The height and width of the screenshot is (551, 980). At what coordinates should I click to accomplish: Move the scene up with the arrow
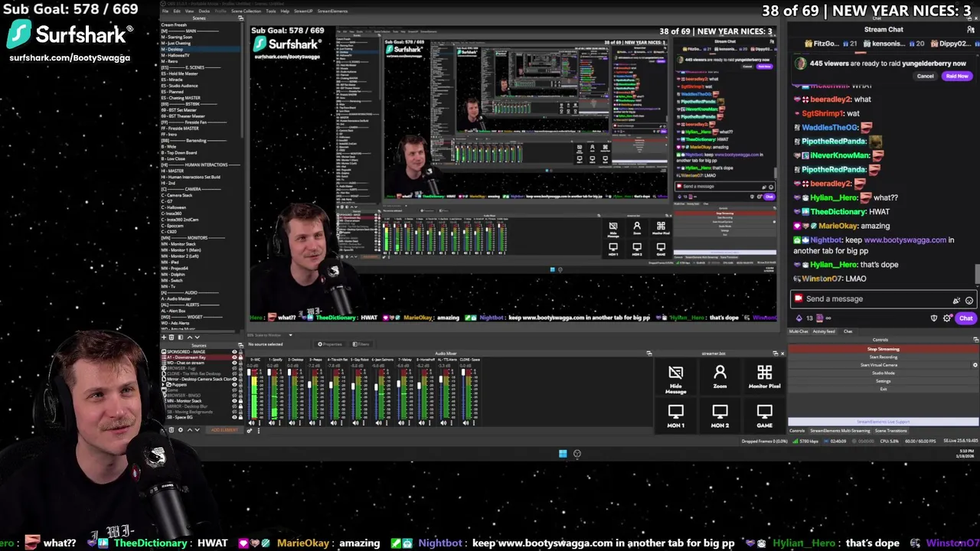click(x=189, y=337)
